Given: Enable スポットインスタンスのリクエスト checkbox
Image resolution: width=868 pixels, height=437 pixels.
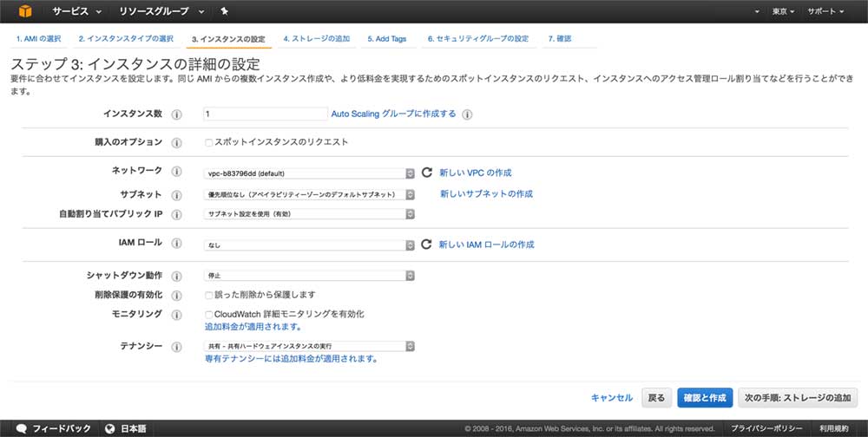Looking at the screenshot, I should [208, 141].
